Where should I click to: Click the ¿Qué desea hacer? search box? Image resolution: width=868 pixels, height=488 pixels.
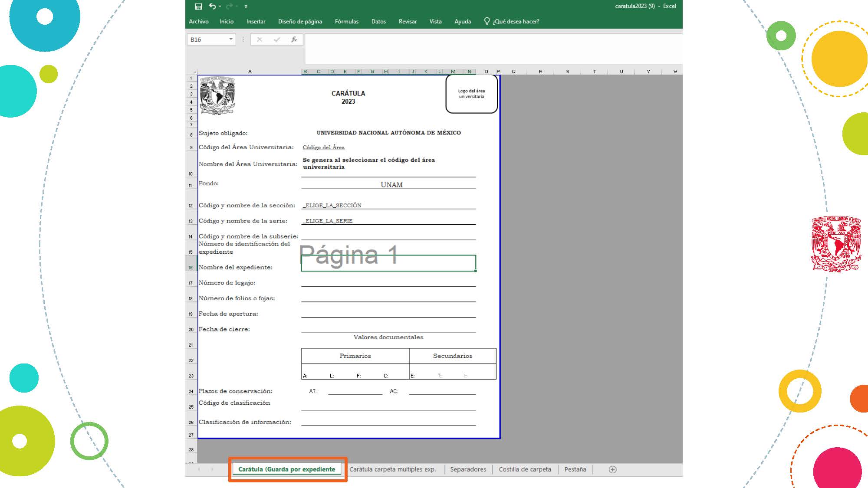[x=516, y=21]
